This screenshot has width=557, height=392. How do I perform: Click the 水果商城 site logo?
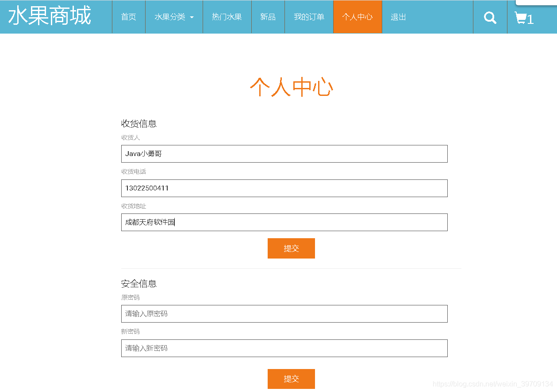(50, 16)
